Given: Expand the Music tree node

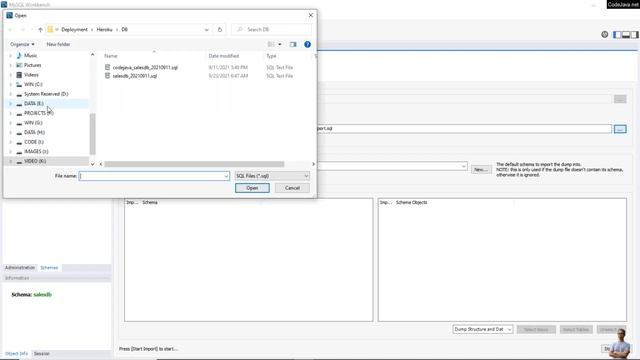Looking at the screenshot, I should tap(11, 56).
